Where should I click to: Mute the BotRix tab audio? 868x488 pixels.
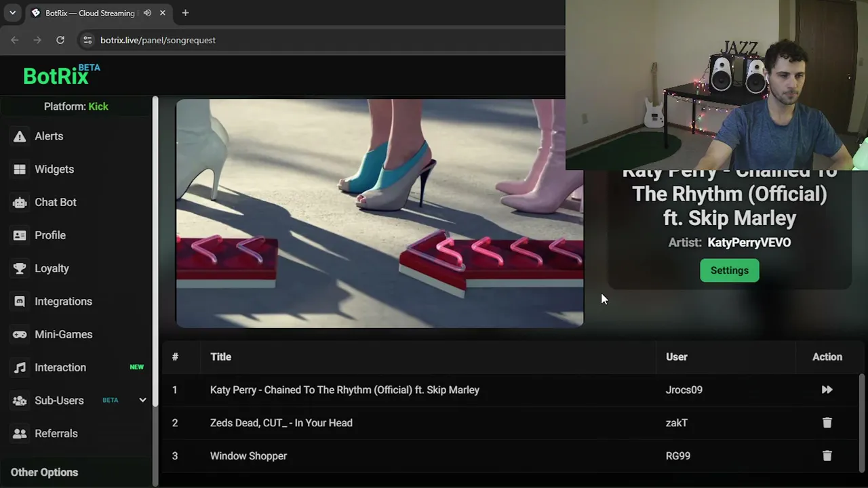[x=147, y=13]
